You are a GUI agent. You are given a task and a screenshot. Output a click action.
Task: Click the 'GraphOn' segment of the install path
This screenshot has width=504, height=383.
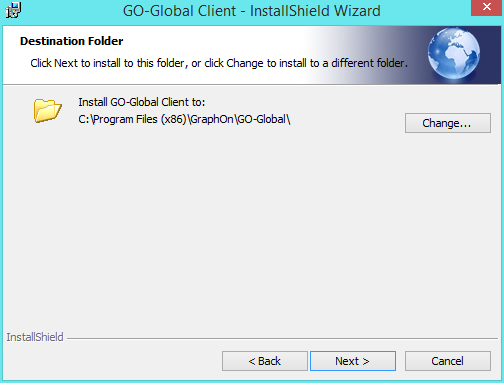coord(212,119)
